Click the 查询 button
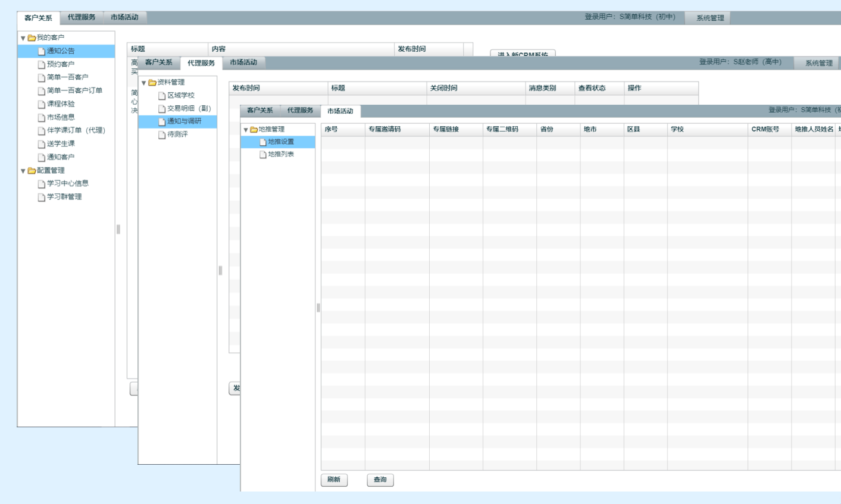This screenshot has width=841, height=504. (380, 480)
